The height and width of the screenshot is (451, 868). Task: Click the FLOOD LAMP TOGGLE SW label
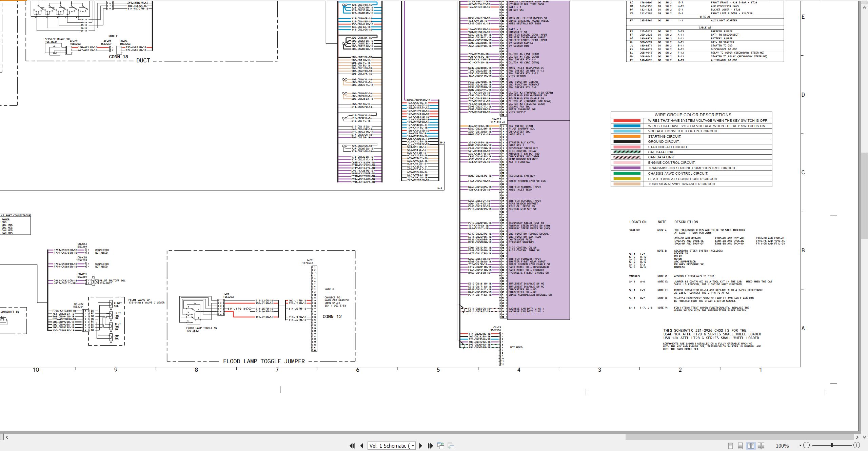tap(201, 328)
